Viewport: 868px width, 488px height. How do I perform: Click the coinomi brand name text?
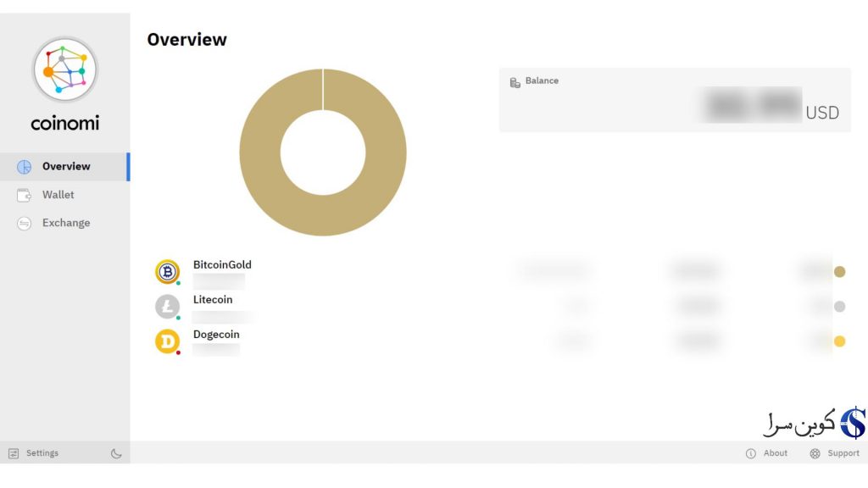64,123
